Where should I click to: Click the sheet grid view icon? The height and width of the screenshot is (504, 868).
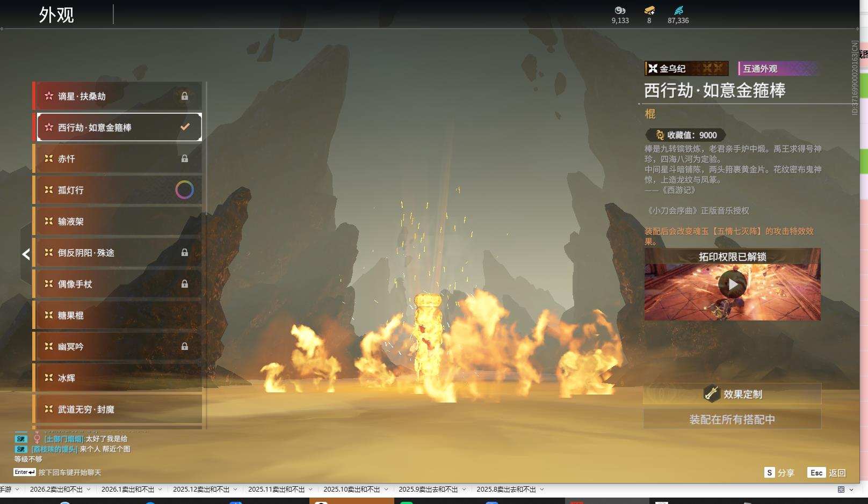[841, 490]
